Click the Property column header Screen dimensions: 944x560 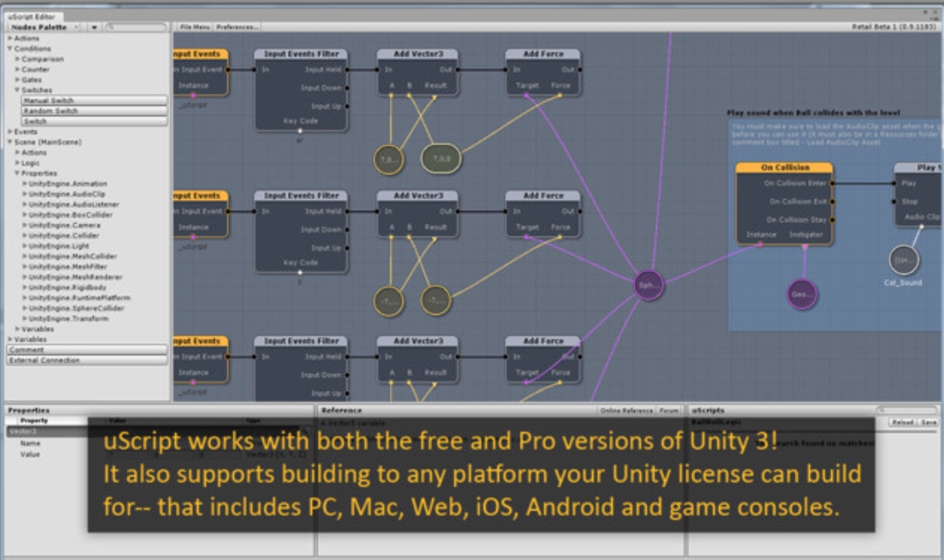click(33, 421)
